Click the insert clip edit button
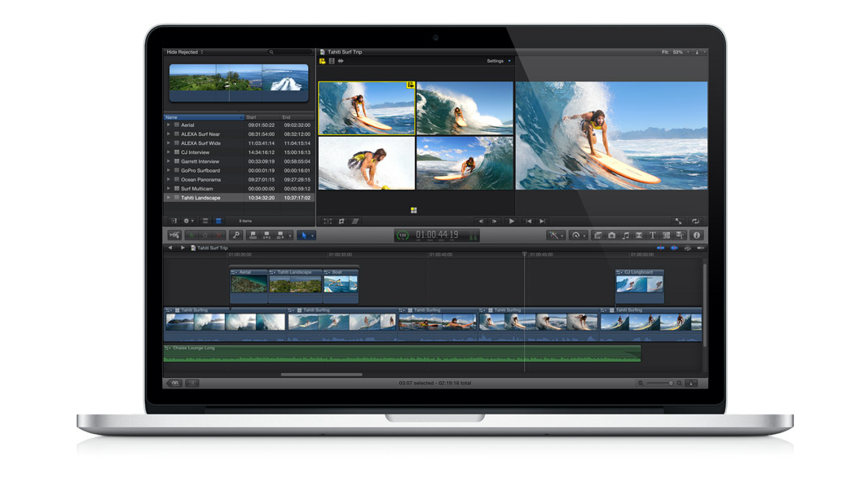Image resolution: width=868 pixels, height=478 pixels. pyautogui.click(x=267, y=235)
